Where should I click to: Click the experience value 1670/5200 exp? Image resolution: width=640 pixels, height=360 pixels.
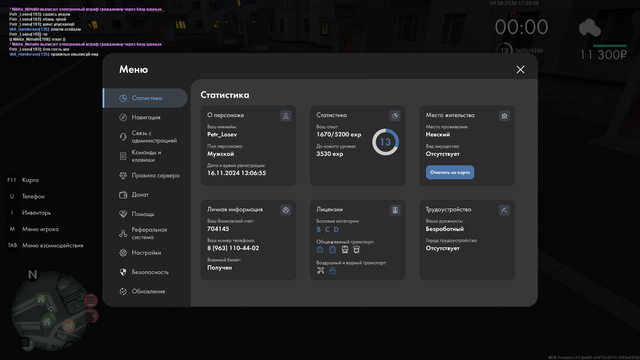point(339,134)
